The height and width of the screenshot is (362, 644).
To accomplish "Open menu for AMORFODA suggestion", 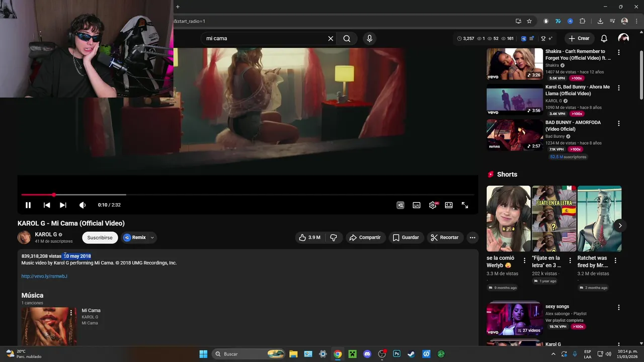I will coord(619,123).
